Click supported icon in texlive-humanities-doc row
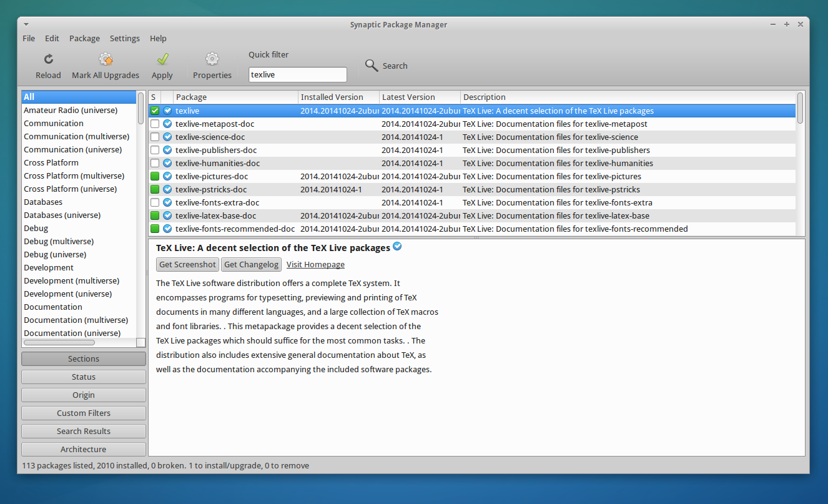The height and width of the screenshot is (504, 828). tap(167, 163)
